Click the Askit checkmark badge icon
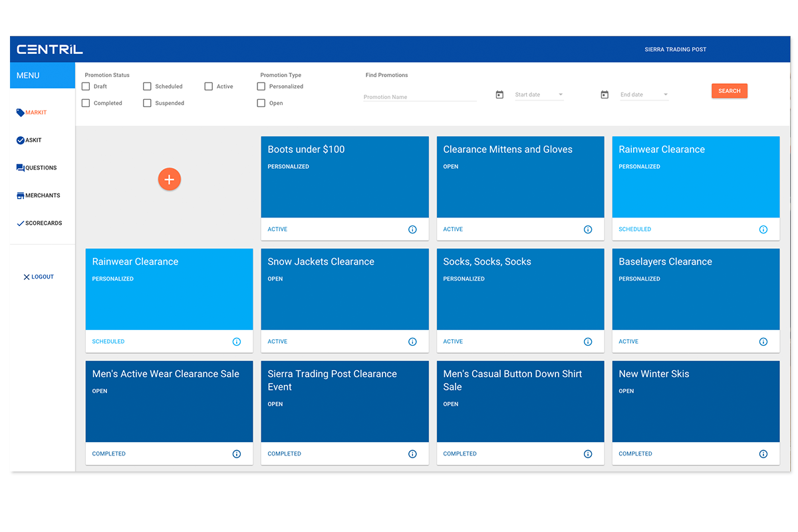 point(20,140)
